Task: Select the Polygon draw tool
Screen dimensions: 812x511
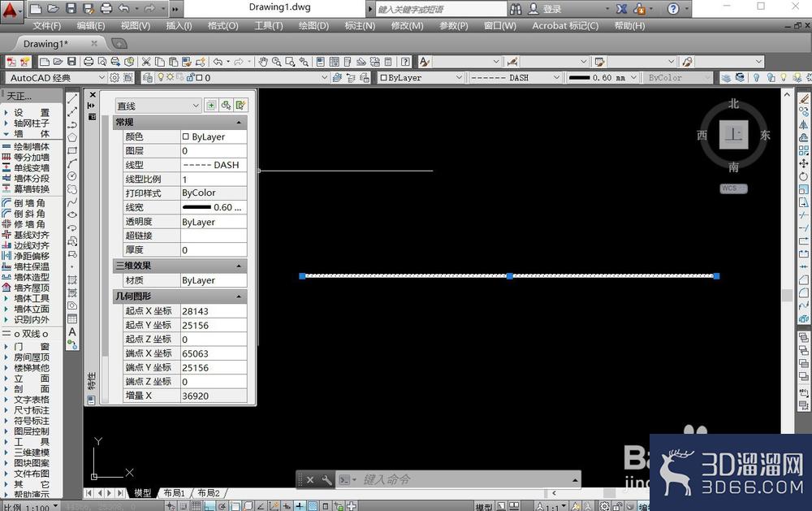Action: coord(72,137)
